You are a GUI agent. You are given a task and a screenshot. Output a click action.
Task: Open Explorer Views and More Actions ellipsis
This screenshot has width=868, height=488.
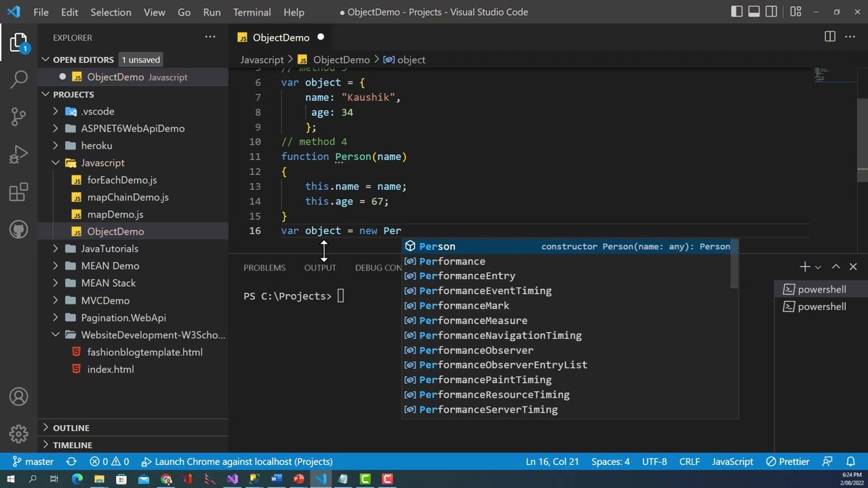pyautogui.click(x=210, y=37)
